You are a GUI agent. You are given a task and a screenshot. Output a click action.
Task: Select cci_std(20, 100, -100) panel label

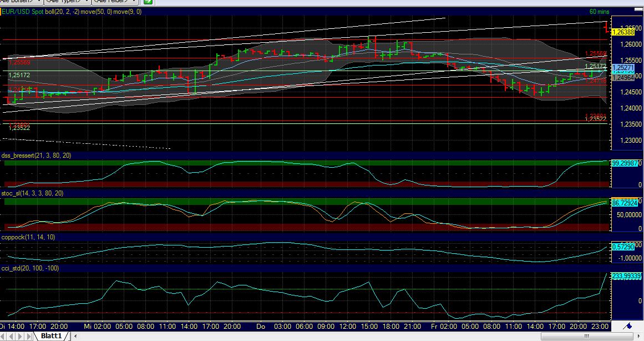pyautogui.click(x=30, y=268)
